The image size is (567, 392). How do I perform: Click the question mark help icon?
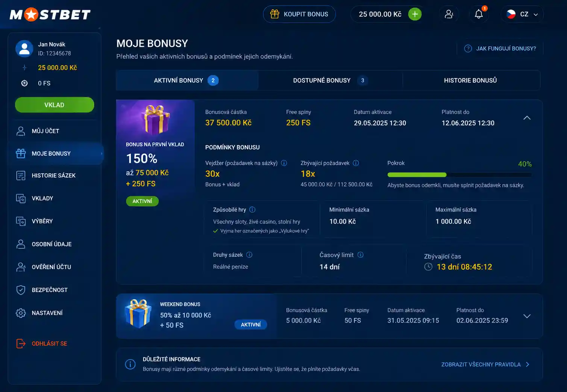(468, 48)
